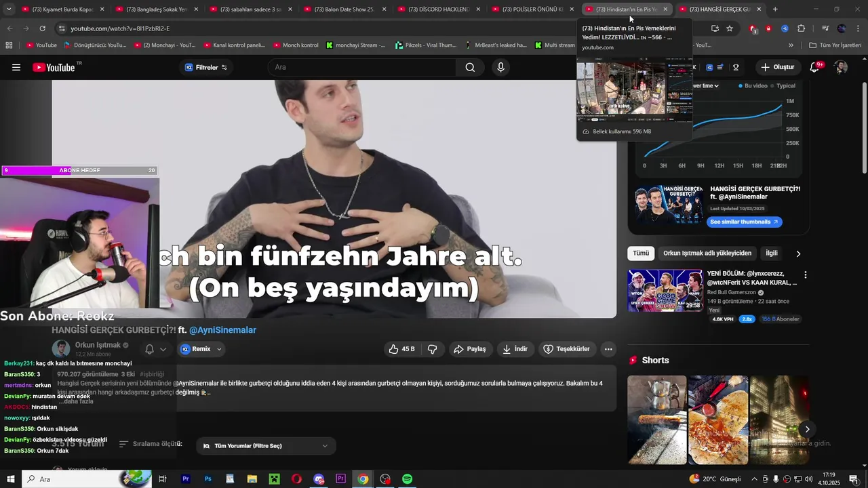
Task: Open the notifications bell
Action: point(815,67)
